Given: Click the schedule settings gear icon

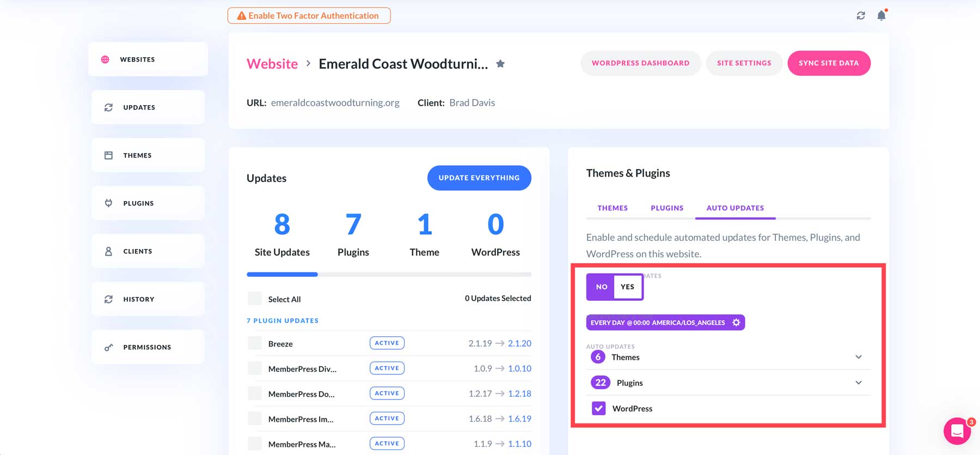Looking at the screenshot, I should click(736, 323).
